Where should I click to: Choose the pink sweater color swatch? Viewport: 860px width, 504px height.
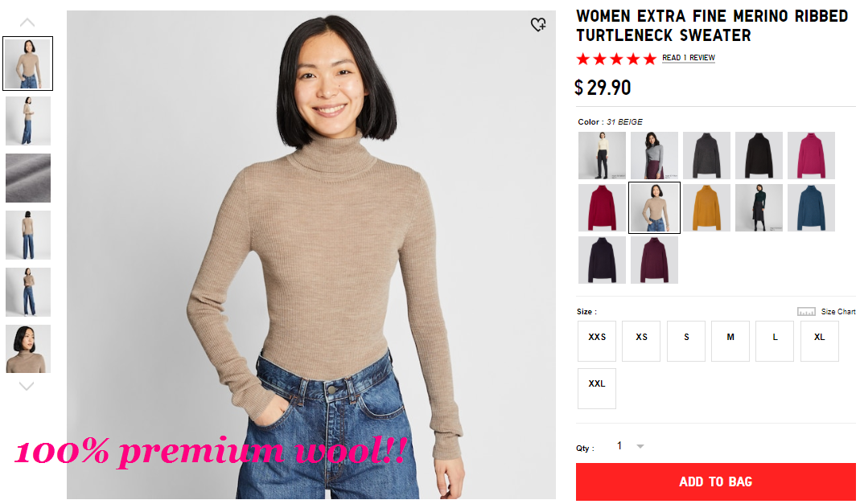click(811, 155)
